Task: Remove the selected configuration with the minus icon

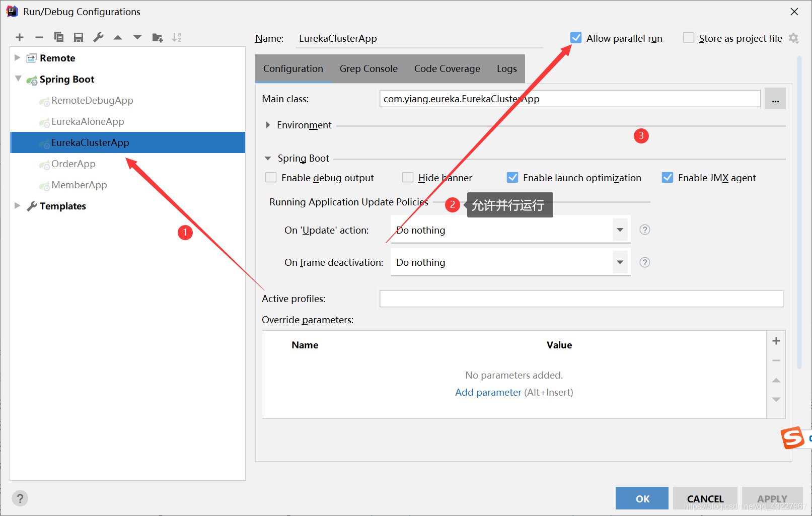Action: coord(39,37)
